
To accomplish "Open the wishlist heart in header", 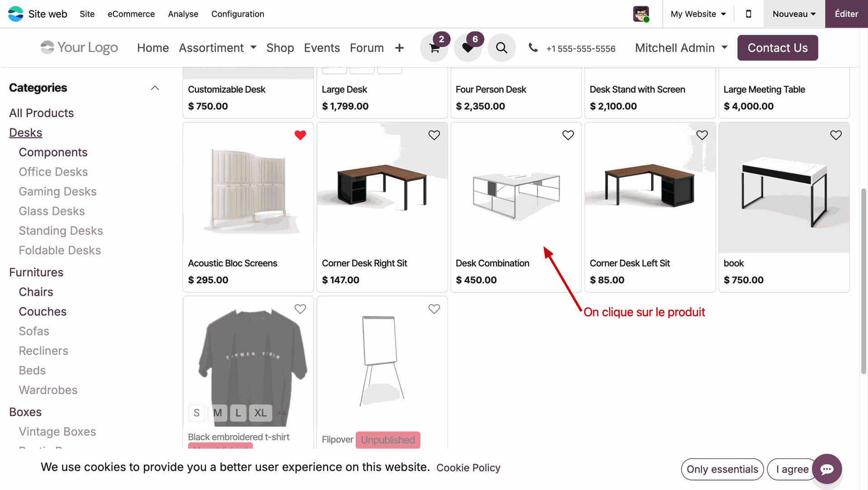I will click(468, 48).
